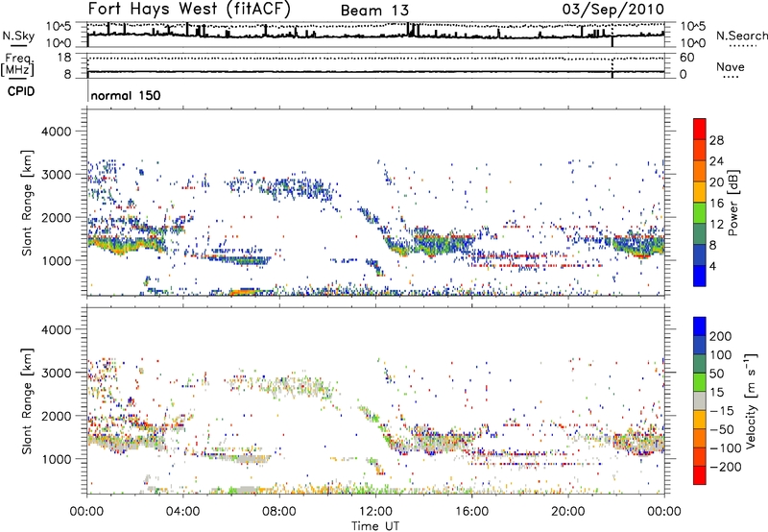
Task: Select the "N.Search" legend label
Action: pos(741,36)
